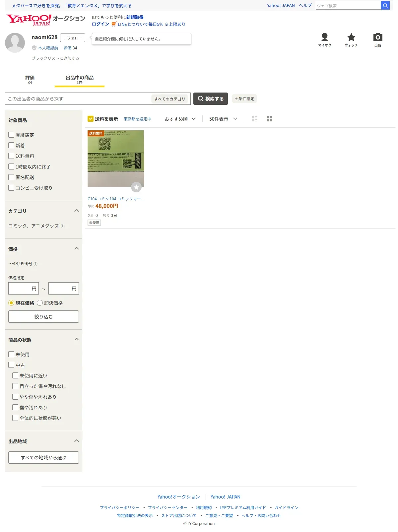Image resolution: width=398 pixels, height=532 pixels.
Task: Click the 検索する search button
Action: point(211,99)
